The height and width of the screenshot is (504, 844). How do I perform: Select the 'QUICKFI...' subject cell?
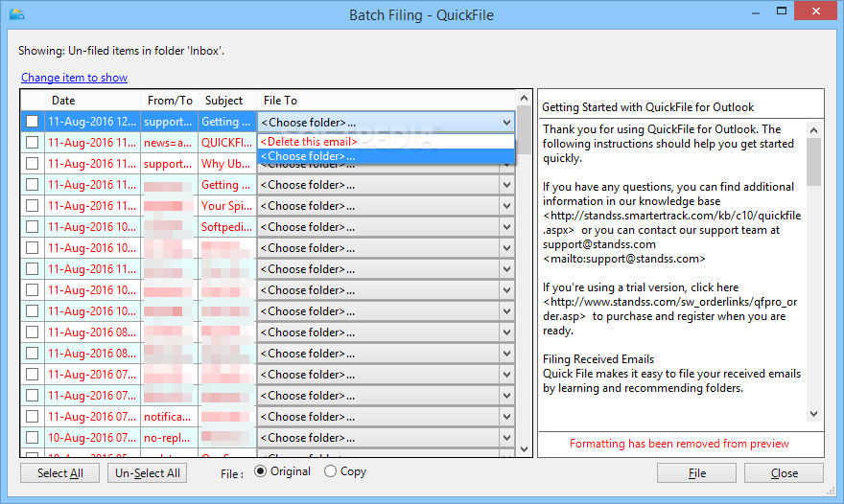pos(227,143)
